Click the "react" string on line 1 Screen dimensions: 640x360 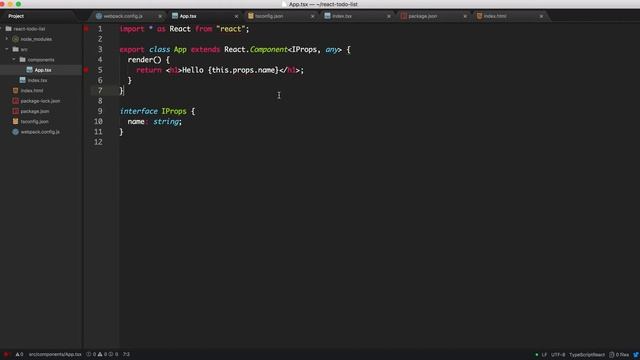coord(231,29)
